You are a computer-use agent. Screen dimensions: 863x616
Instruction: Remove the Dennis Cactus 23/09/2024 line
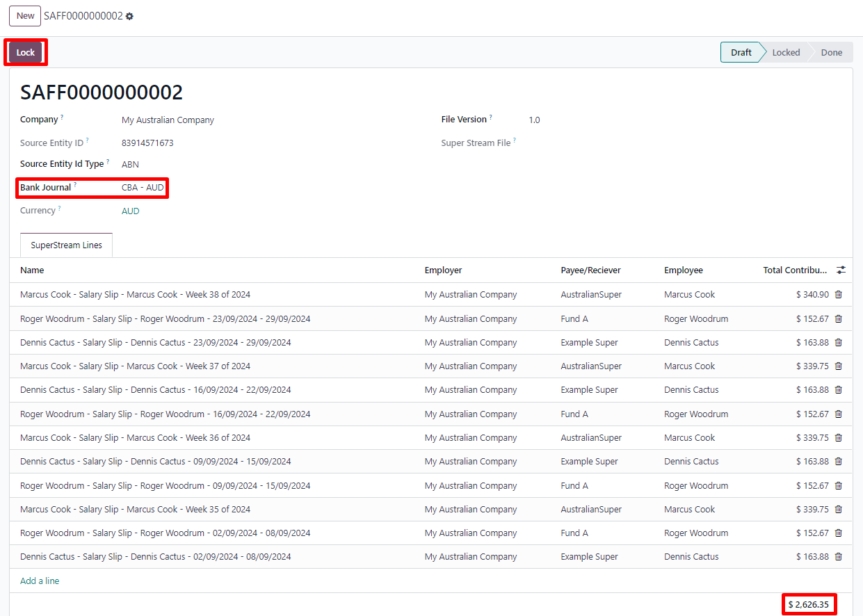838,343
